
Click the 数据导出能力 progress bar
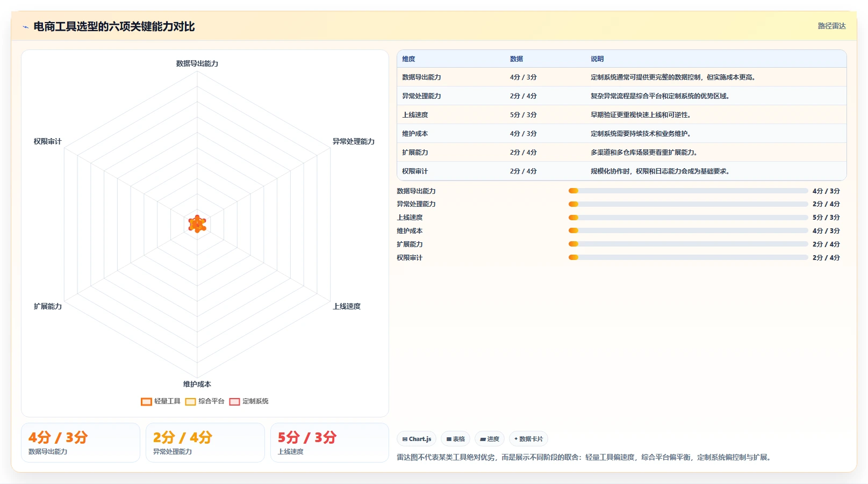point(688,191)
